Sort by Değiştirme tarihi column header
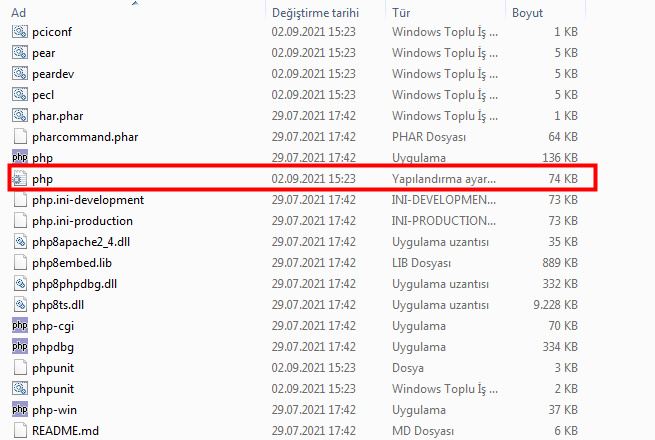This screenshot has height=440, width=655. coord(315,13)
